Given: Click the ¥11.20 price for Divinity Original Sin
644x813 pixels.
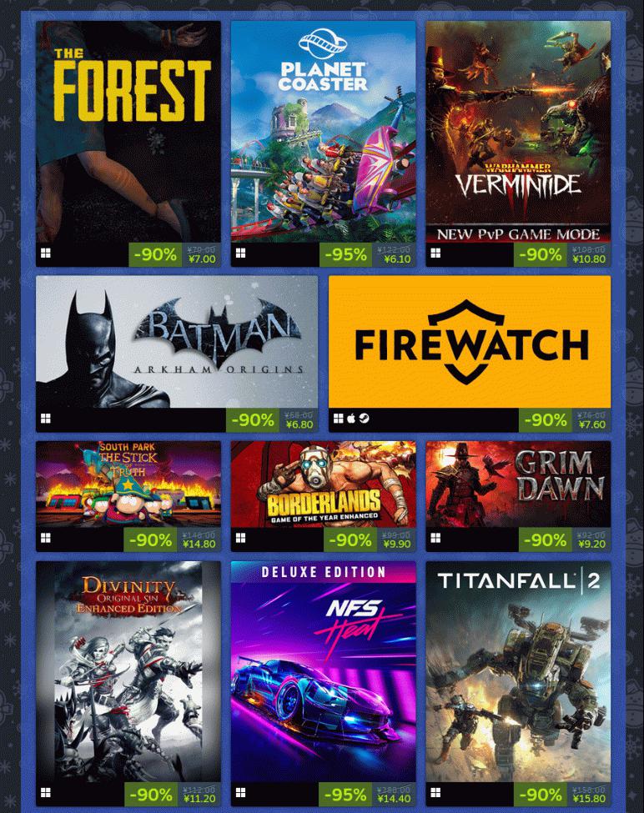Looking at the screenshot, I should [x=199, y=799].
